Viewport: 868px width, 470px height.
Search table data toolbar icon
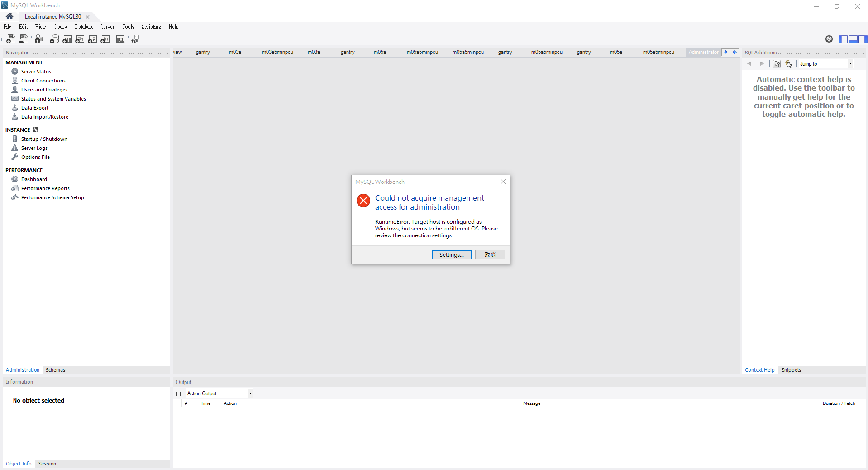tap(120, 39)
